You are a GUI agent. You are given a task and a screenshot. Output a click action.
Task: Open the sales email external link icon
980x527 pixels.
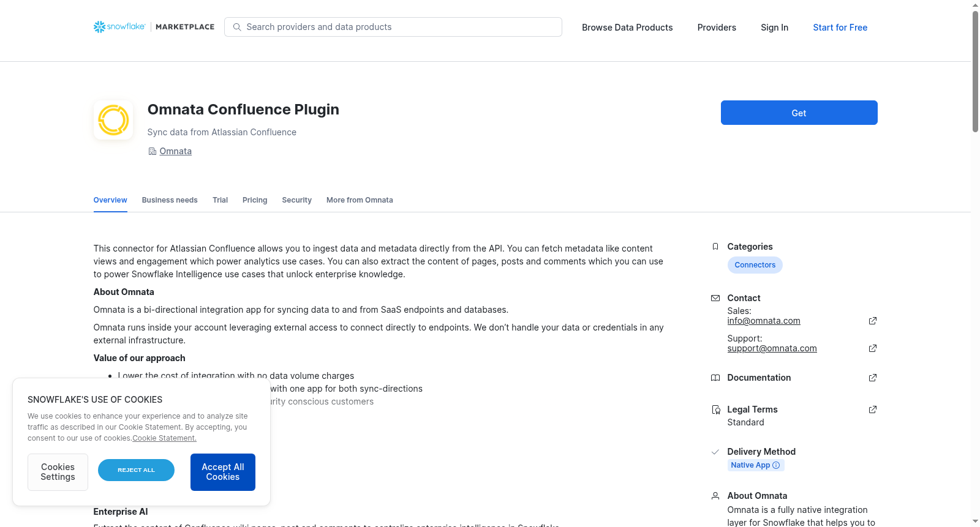click(872, 321)
